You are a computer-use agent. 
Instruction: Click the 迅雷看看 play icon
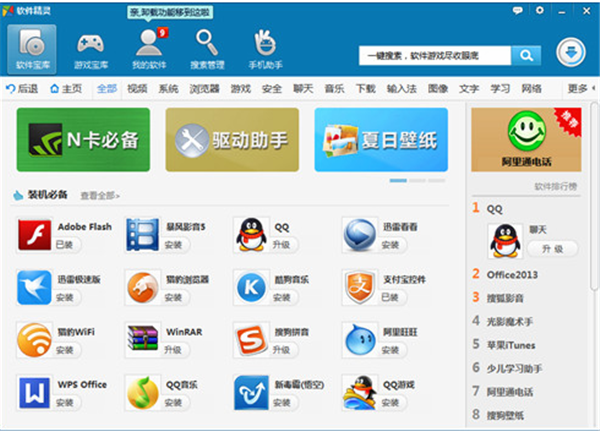(x=359, y=234)
